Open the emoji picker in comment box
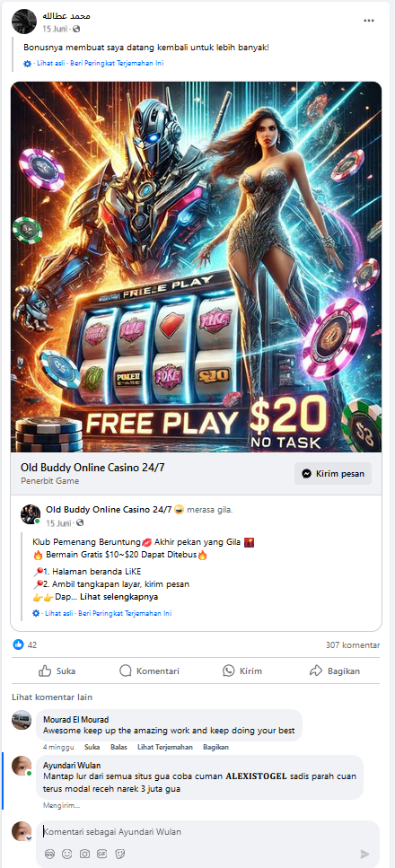Viewport: 395px width, 868px height. click(x=67, y=854)
